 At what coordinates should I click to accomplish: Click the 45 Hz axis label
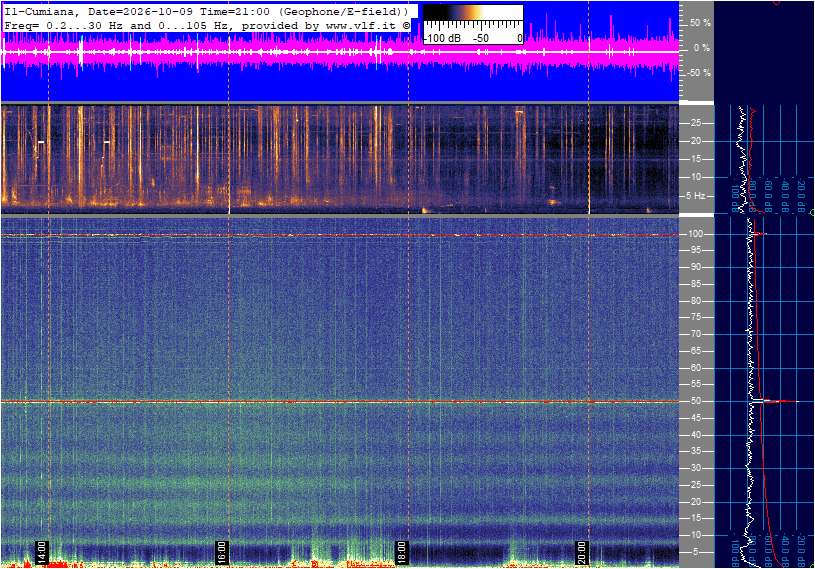[695, 418]
